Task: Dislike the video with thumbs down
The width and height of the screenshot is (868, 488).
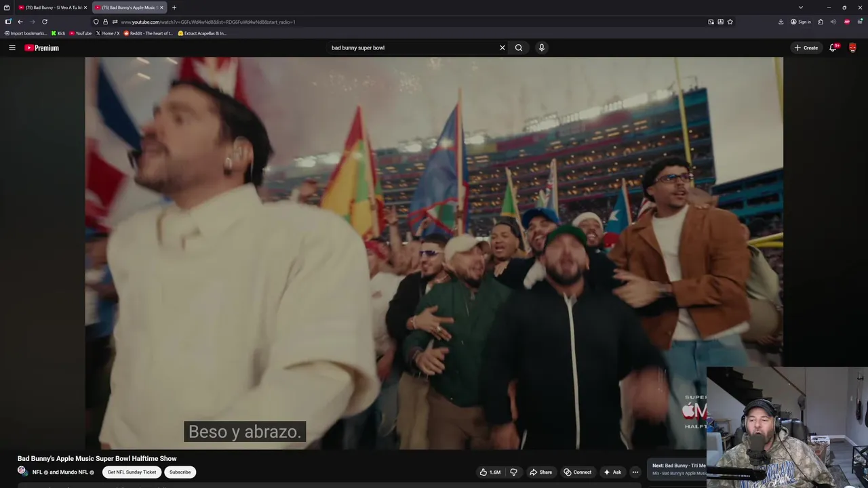Action: click(513, 472)
